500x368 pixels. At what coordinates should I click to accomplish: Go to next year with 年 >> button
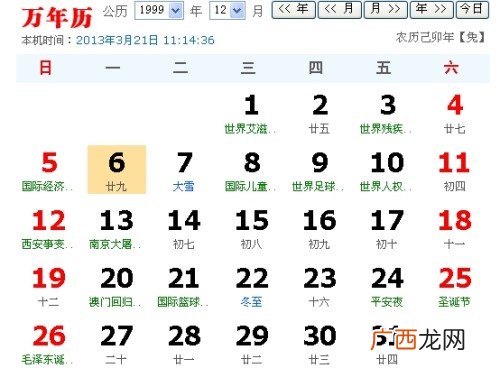[x=431, y=10]
